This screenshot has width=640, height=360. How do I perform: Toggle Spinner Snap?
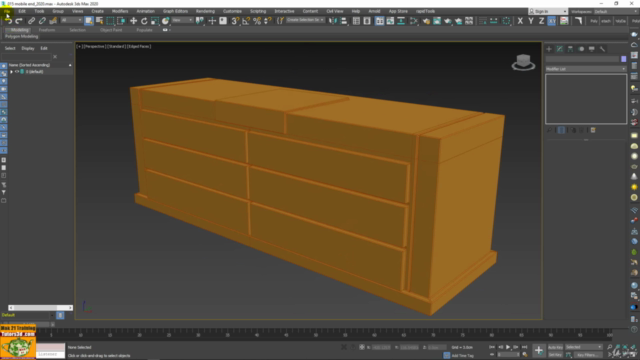click(268, 21)
